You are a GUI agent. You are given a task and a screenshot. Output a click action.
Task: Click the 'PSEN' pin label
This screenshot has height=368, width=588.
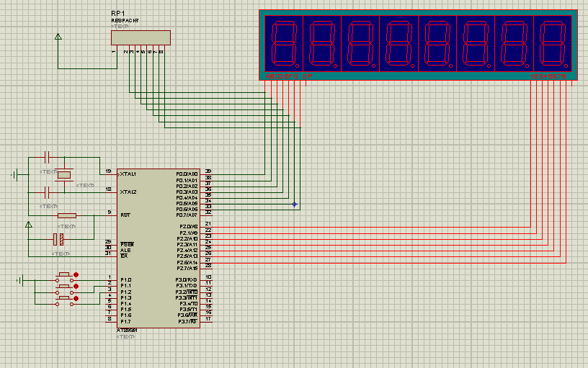(x=127, y=244)
